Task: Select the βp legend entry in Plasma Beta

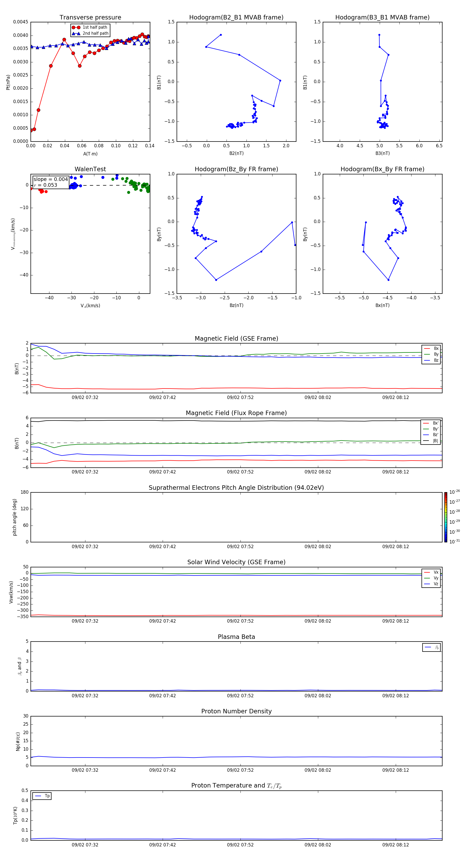Action: (x=431, y=647)
